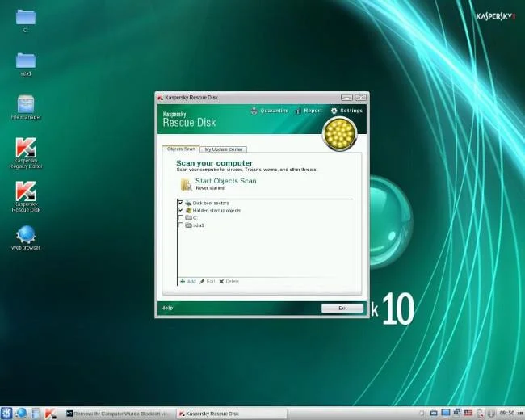Open the C: folder on the desktop
Image resolution: width=525 pixels, height=420 pixels.
(26, 21)
